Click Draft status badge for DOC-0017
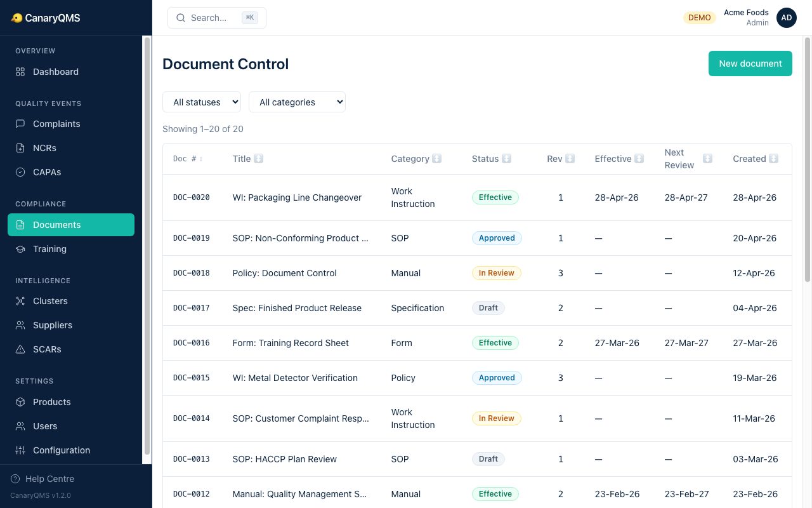This screenshot has width=812, height=508. [488, 308]
